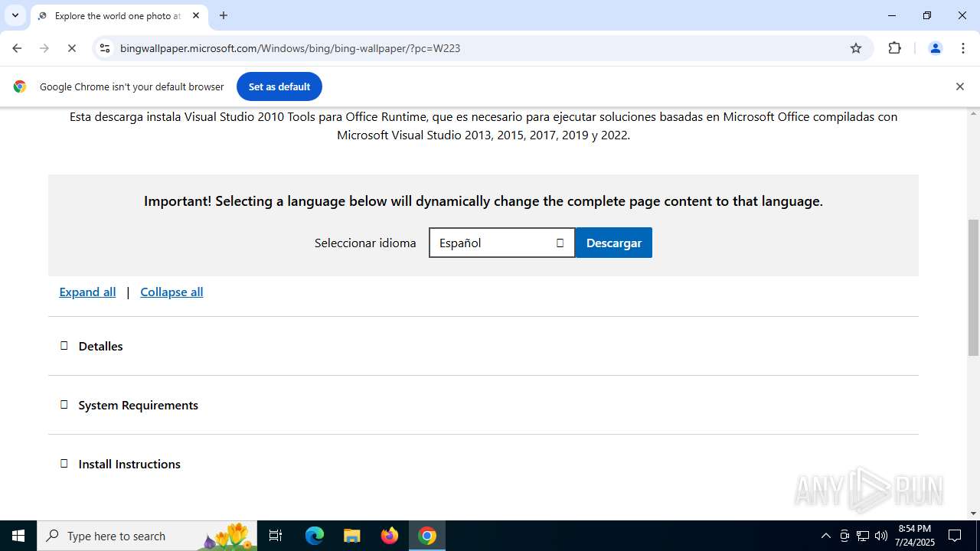Image resolution: width=980 pixels, height=551 pixels.
Task: Expand the Install Instructions section
Action: (483, 464)
